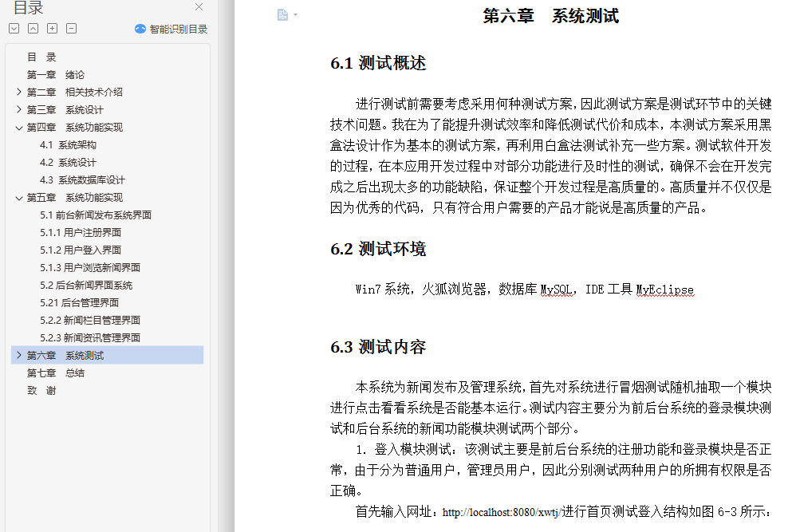The height and width of the screenshot is (532, 796).
Task: Click the expand-all down-arrow icon in 目录 toolbar
Action: (14, 29)
